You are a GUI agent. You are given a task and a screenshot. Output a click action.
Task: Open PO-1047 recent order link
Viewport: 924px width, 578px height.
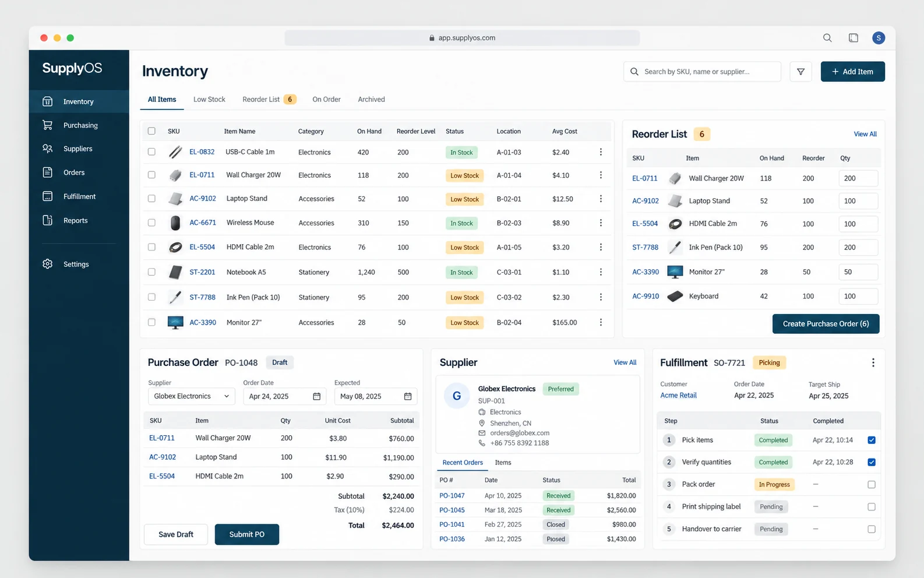click(x=452, y=496)
